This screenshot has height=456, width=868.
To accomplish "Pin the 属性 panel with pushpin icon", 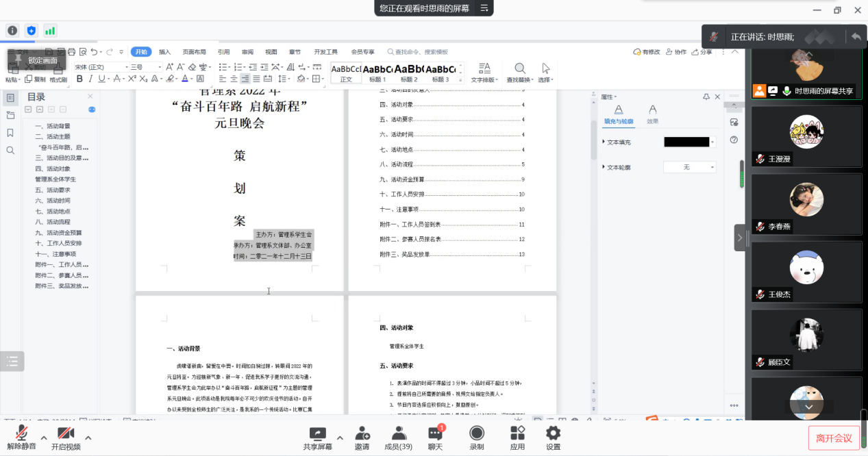I will (706, 97).
